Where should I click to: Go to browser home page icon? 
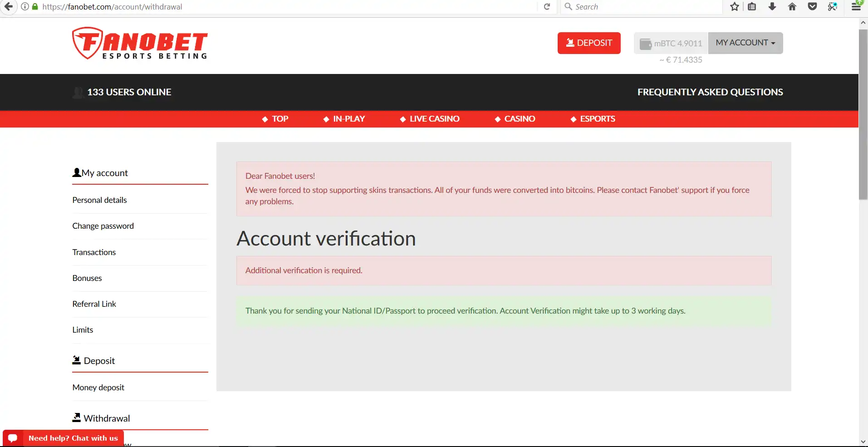pos(792,6)
